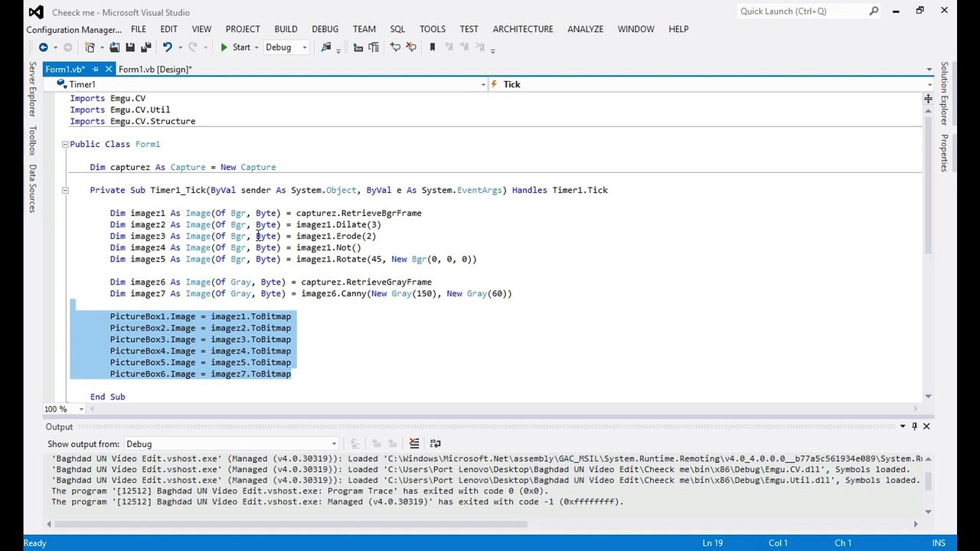Pin the Form1.vb tab
Image resolution: width=980 pixels, height=551 pixels.
point(96,69)
